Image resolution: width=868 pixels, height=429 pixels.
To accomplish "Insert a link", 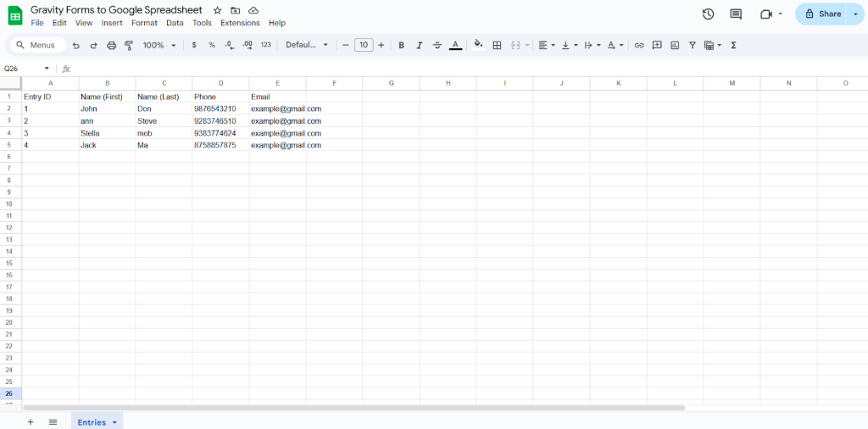I will click(x=639, y=46).
